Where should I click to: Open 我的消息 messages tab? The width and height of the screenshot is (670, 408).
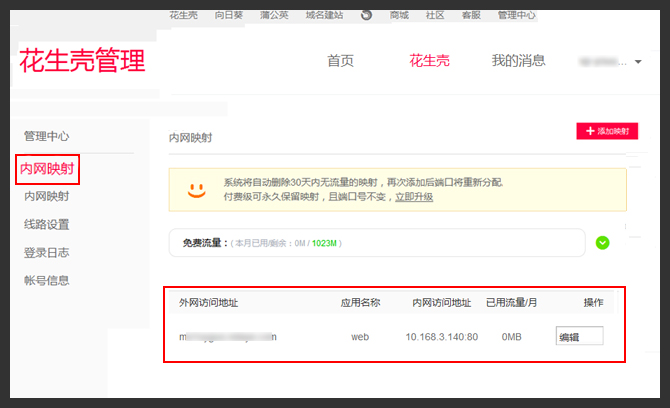click(518, 61)
